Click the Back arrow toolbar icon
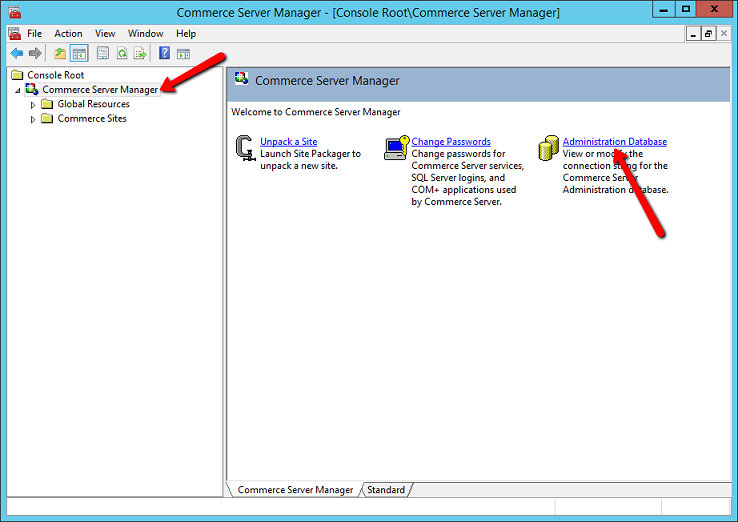The width and height of the screenshot is (738, 522). tap(17, 54)
